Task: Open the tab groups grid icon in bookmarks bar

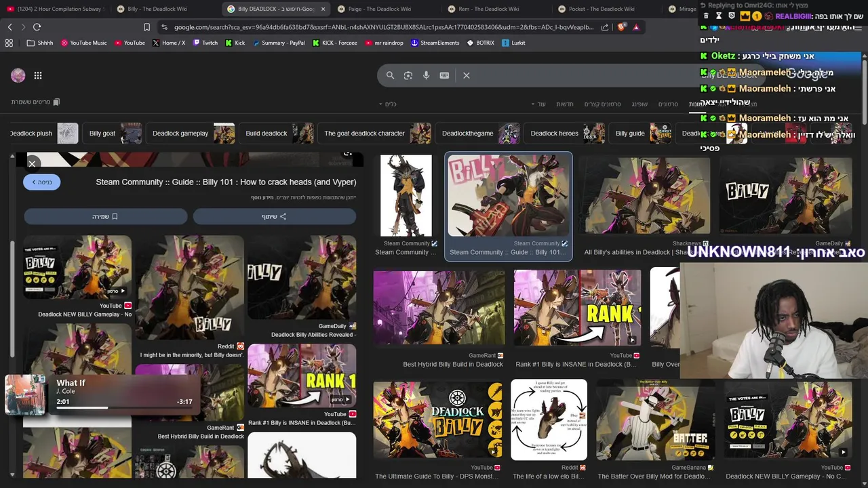Action: [9, 43]
